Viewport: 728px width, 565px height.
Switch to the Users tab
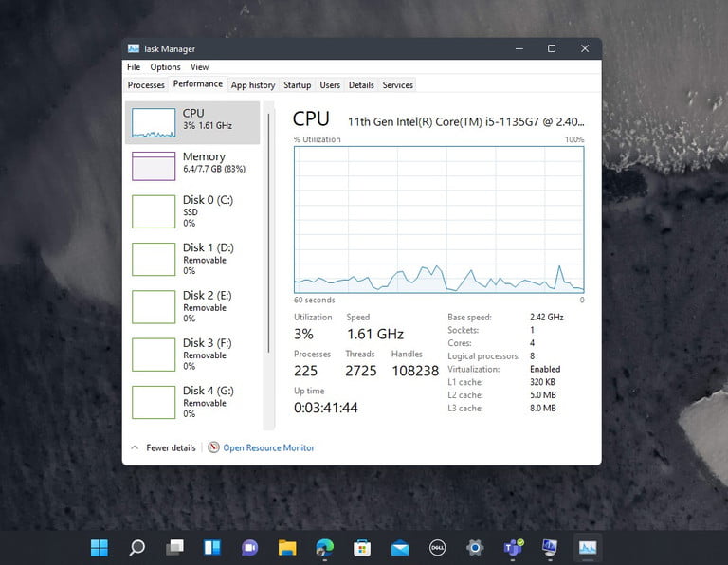click(330, 85)
